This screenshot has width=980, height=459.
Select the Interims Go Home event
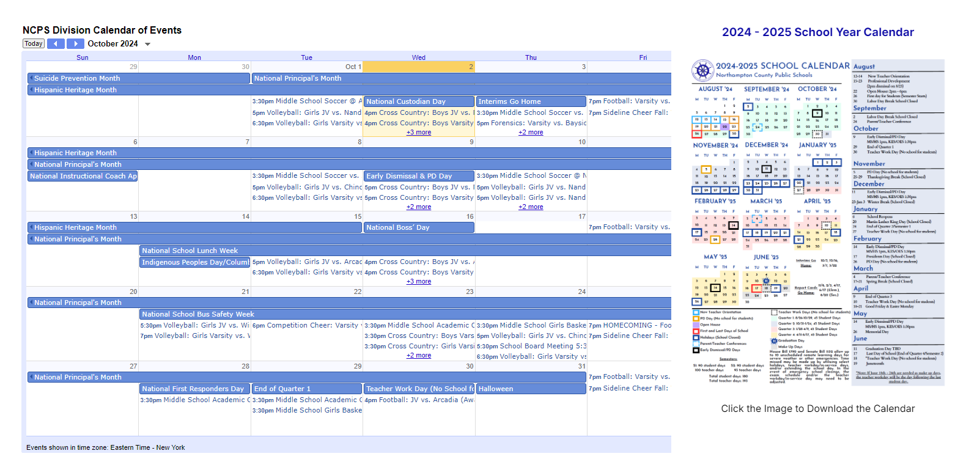(531, 101)
